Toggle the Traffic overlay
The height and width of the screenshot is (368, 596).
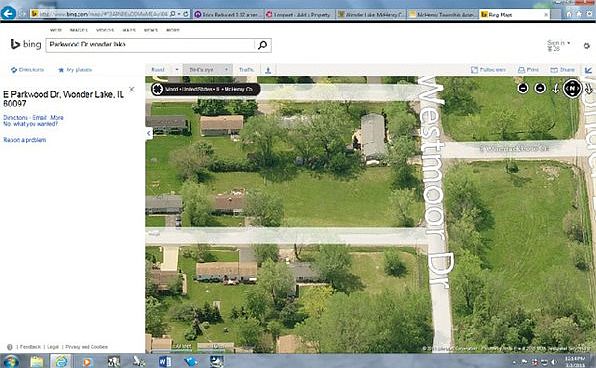[246, 70]
